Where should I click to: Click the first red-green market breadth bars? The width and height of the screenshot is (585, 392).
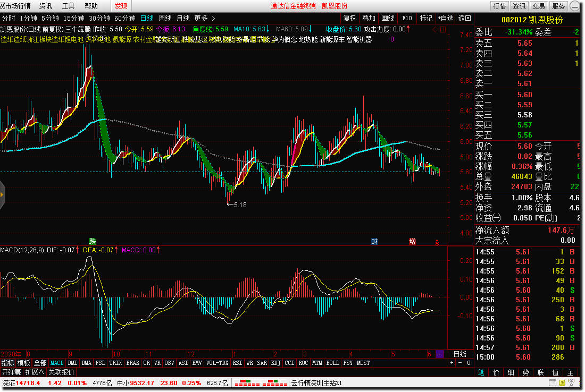pyautogui.click(x=247, y=382)
